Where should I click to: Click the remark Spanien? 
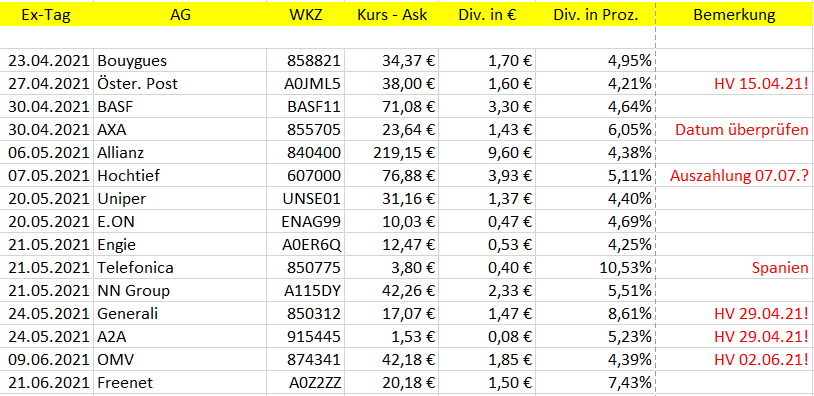(780, 268)
